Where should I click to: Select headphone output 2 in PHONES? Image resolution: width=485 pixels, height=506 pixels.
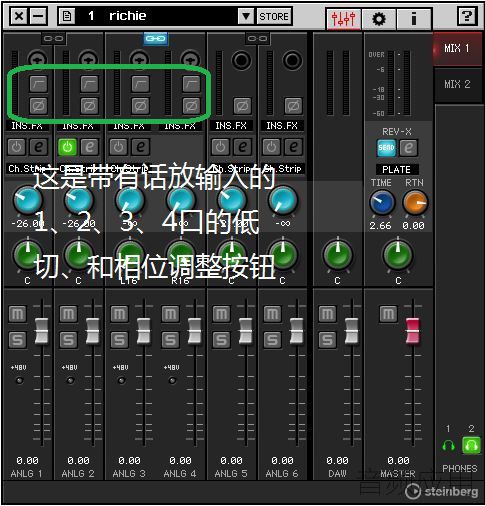click(x=471, y=445)
